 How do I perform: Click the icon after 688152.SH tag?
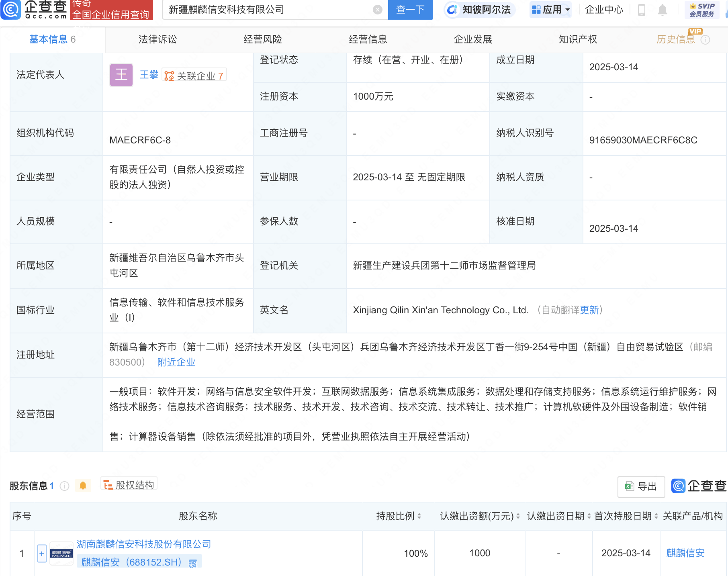(193, 564)
